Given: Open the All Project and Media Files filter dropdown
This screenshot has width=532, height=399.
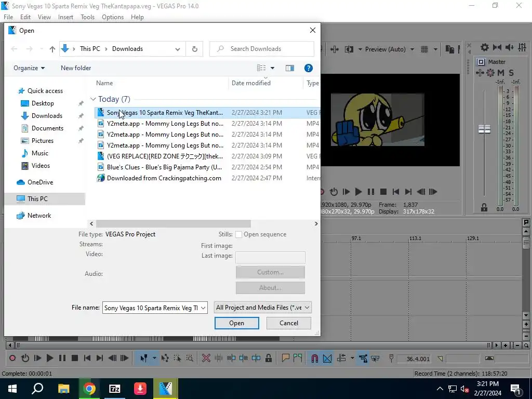Looking at the screenshot, I should click(307, 308).
